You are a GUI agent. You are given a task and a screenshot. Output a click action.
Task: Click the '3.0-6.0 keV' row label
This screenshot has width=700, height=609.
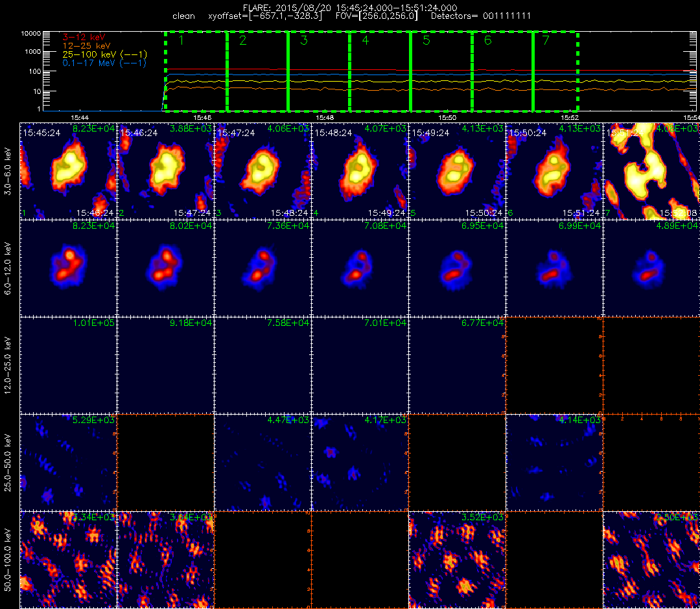pos(9,171)
